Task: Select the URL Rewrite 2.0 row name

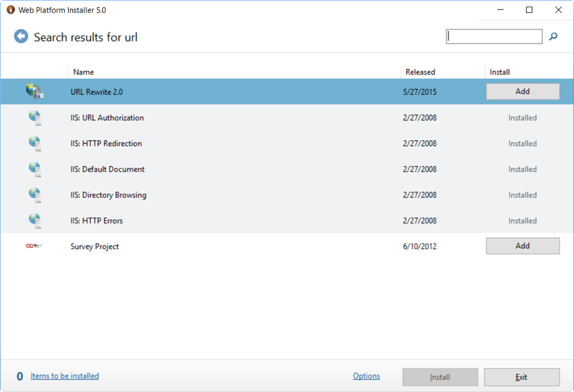Action: [96, 92]
